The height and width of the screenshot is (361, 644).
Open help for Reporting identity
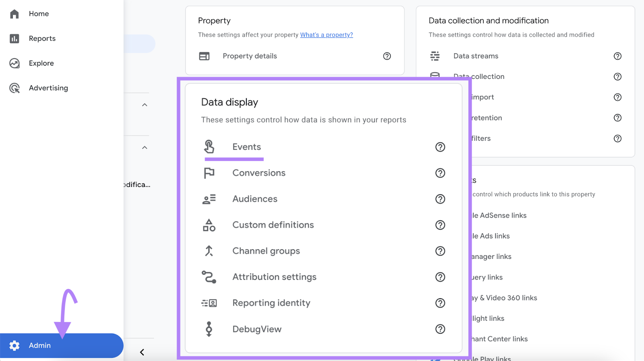coord(440,303)
